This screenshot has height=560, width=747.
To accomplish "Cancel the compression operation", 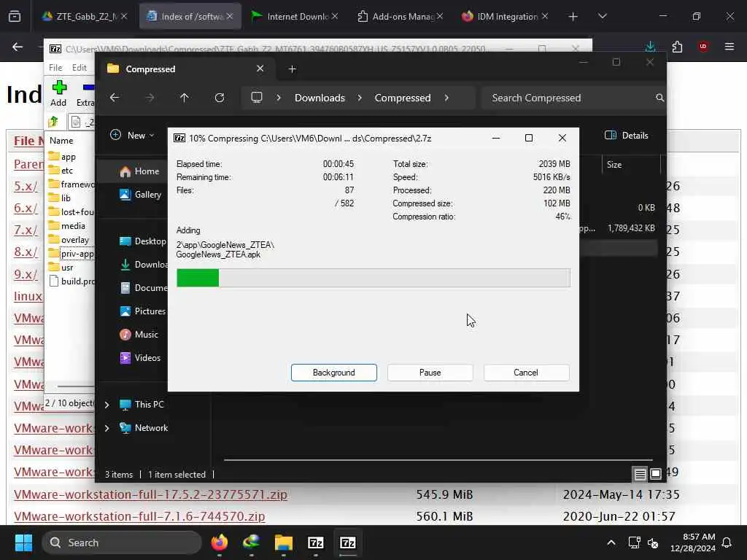I will (x=526, y=373).
